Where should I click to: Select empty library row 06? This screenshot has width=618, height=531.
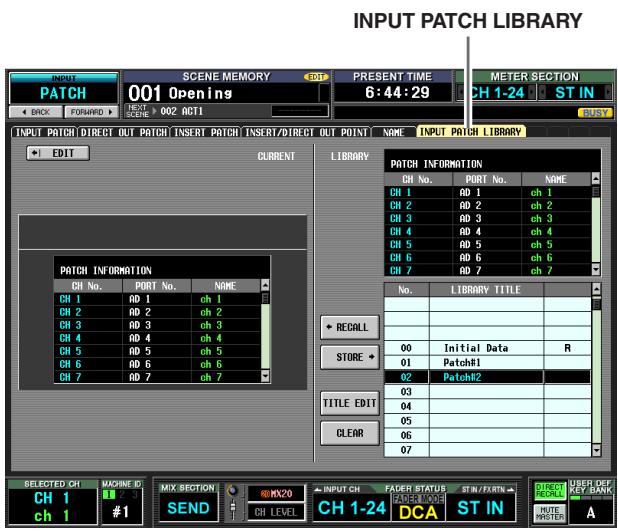(487, 435)
